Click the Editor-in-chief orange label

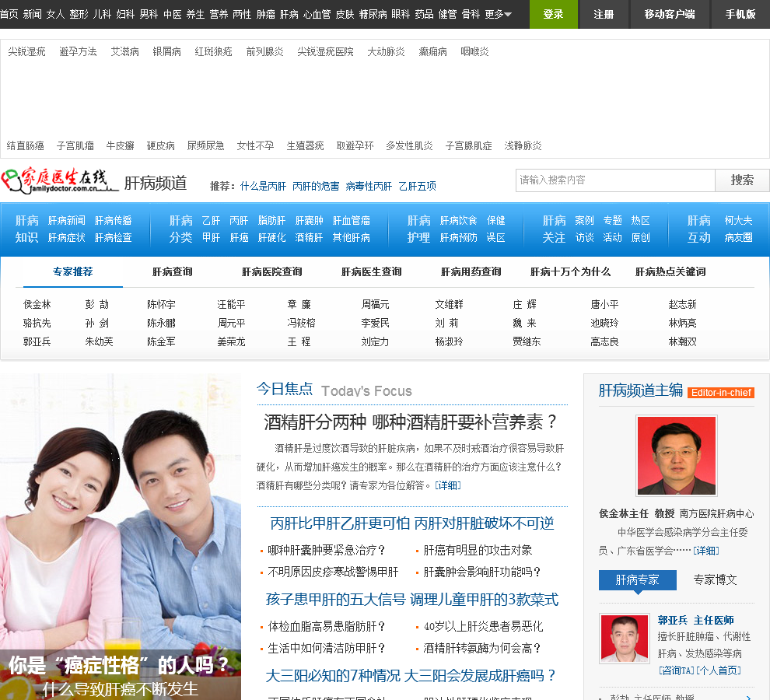point(721,393)
